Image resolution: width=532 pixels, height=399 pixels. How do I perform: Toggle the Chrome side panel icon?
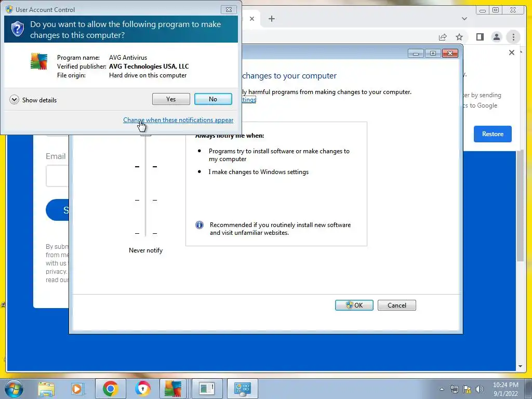point(480,37)
